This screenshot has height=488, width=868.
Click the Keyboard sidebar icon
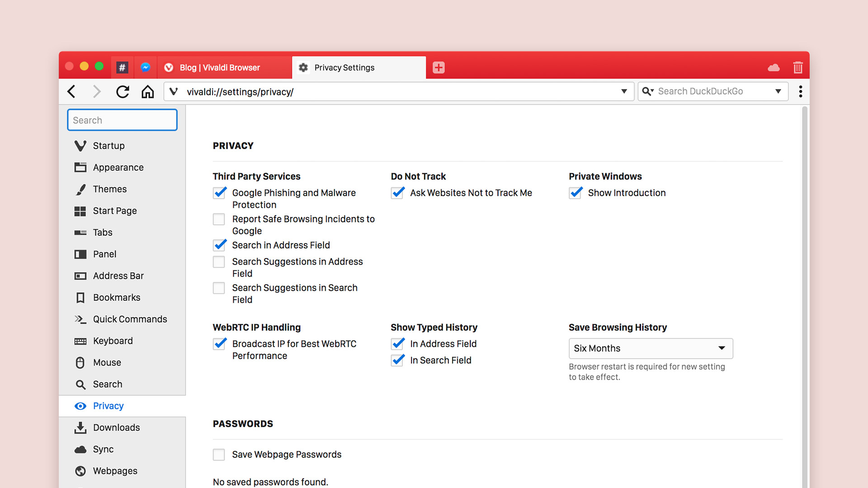[80, 341]
